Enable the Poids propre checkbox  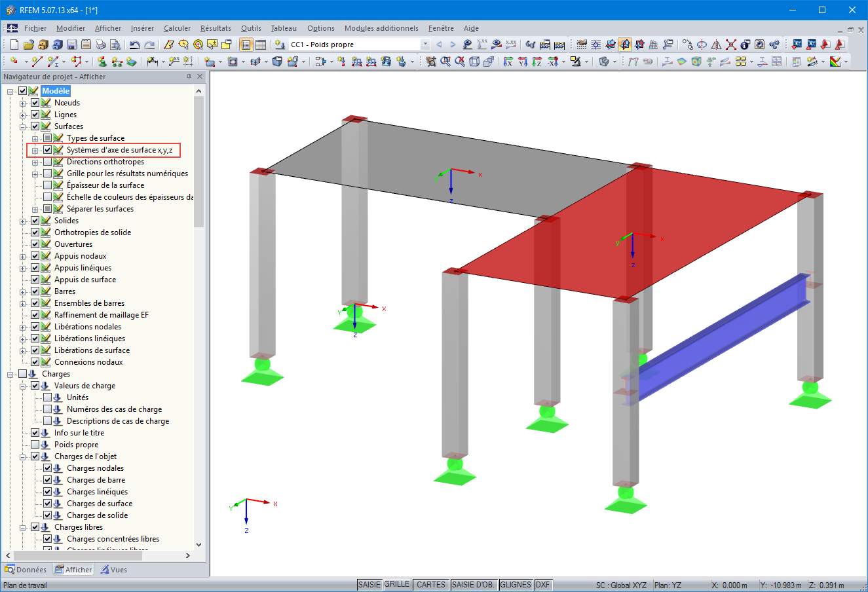[x=35, y=445]
